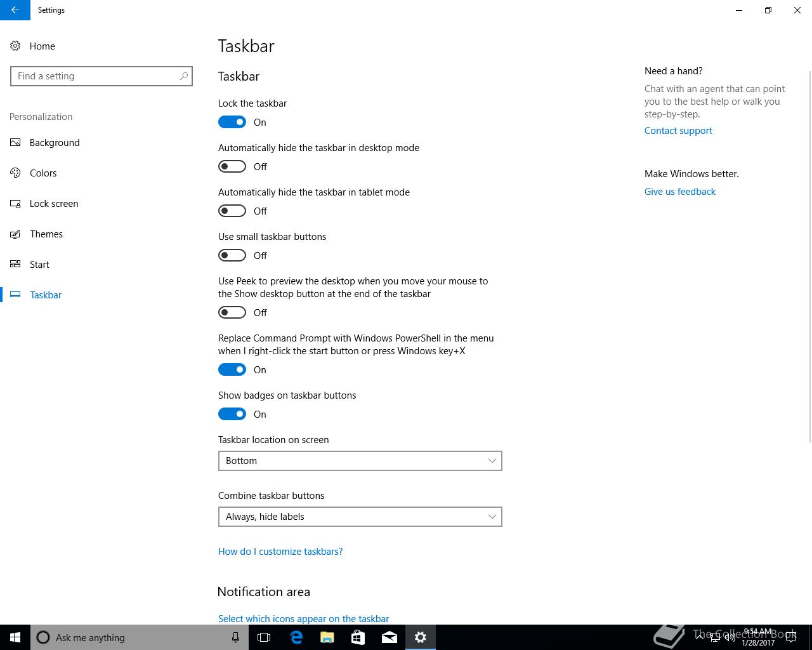812x650 pixels.
Task: Click the Taskbar sidebar icon
Action: click(x=15, y=295)
